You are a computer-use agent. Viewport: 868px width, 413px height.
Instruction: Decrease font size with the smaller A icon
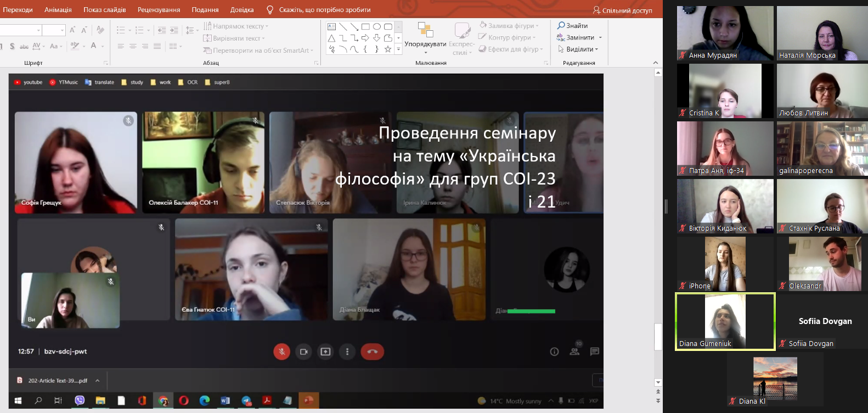coord(84,30)
